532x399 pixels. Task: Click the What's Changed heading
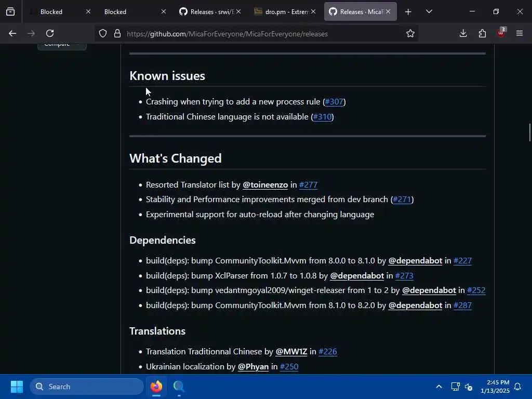tap(176, 158)
